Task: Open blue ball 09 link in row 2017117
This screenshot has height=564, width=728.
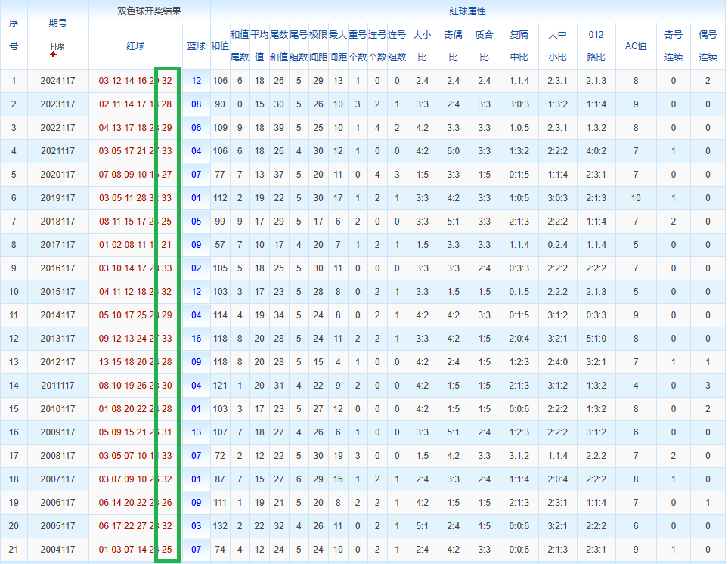Action: 197,245
